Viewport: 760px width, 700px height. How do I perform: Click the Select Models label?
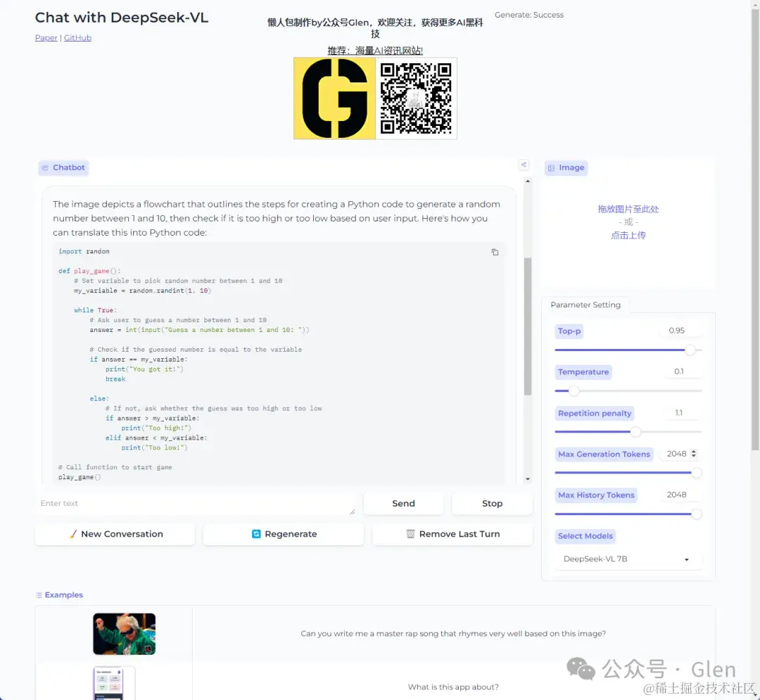[585, 536]
